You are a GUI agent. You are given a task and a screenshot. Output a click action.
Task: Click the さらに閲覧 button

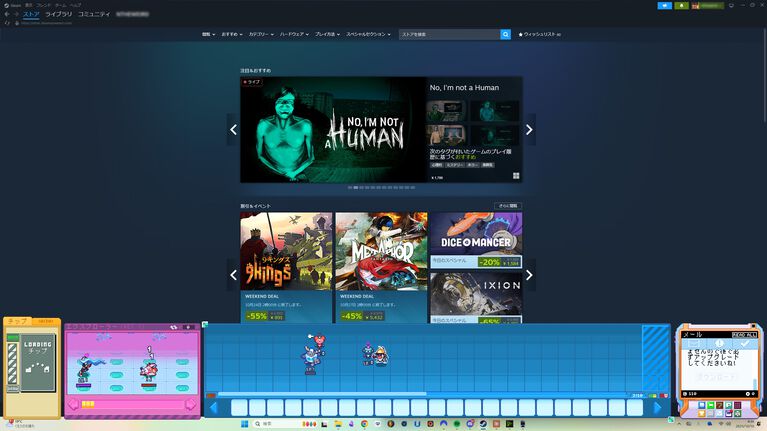pos(508,206)
